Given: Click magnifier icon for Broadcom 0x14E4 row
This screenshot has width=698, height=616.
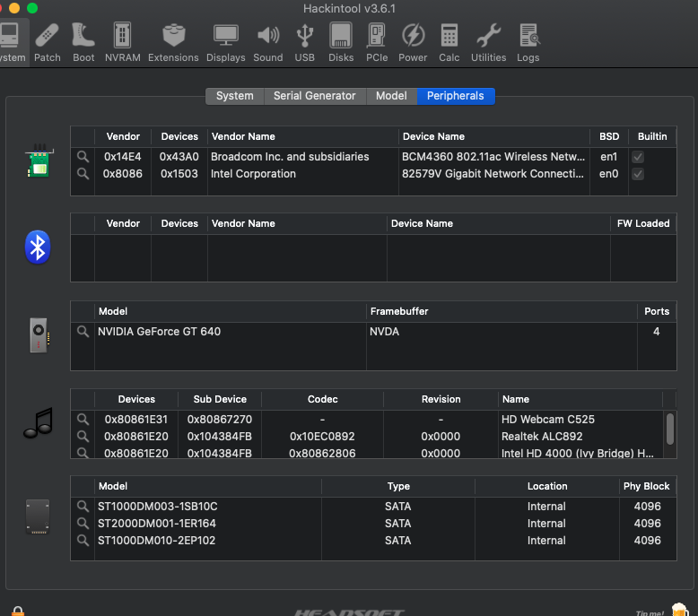Looking at the screenshot, I should 83,157.
